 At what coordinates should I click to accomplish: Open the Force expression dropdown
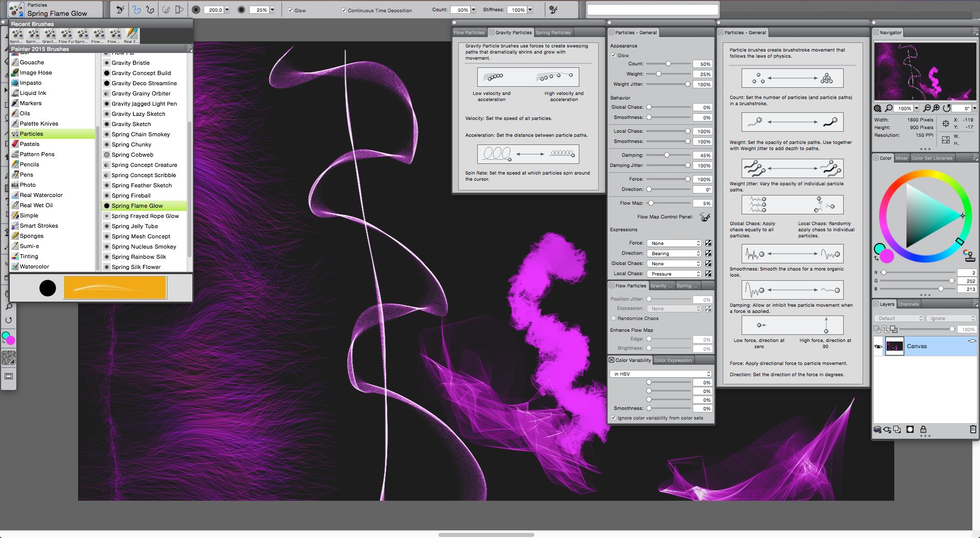click(x=674, y=243)
